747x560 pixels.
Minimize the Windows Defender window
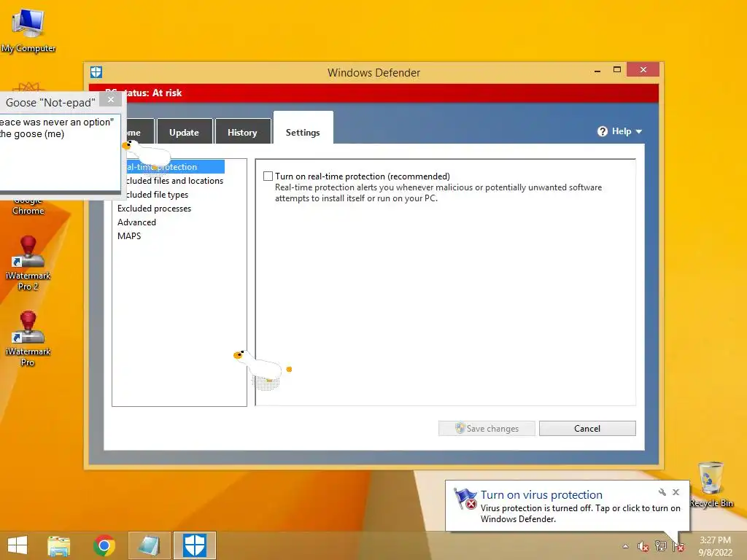click(597, 71)
